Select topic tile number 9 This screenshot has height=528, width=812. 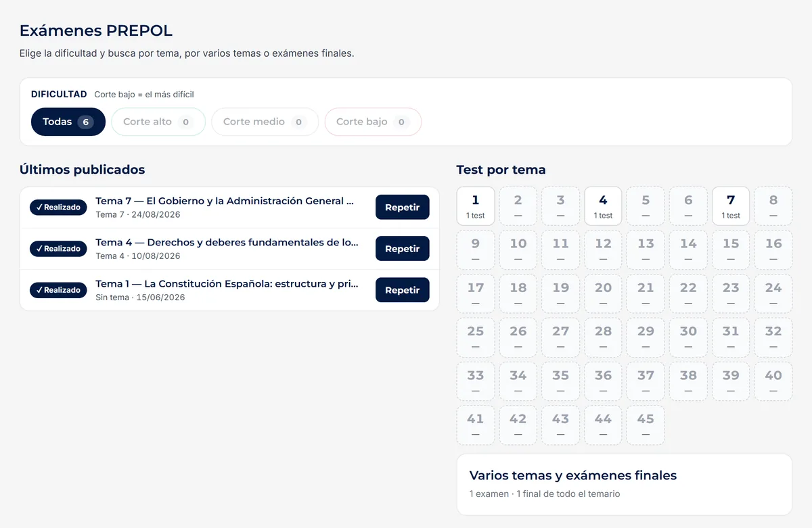click(476, 250)
